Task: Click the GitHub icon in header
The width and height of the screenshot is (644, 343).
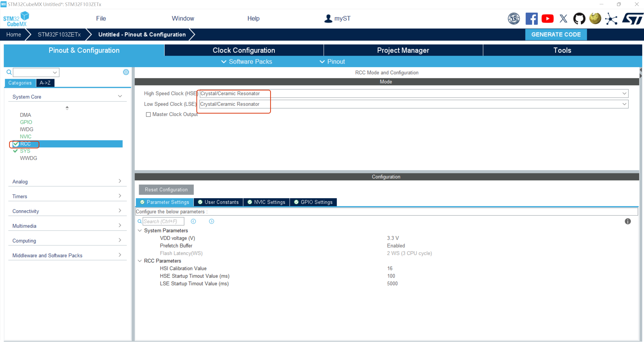Action: (x=579, y=19)
